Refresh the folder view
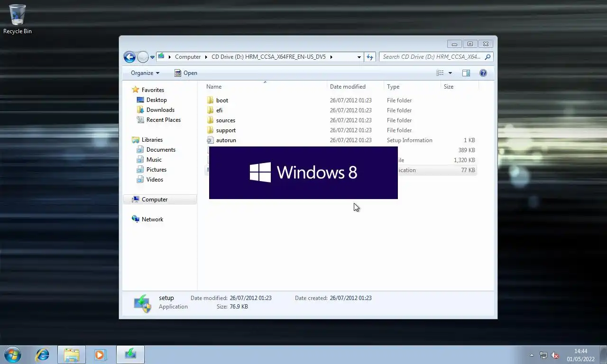The height and width of the screenshot is (364, 607). coord(370,57)
